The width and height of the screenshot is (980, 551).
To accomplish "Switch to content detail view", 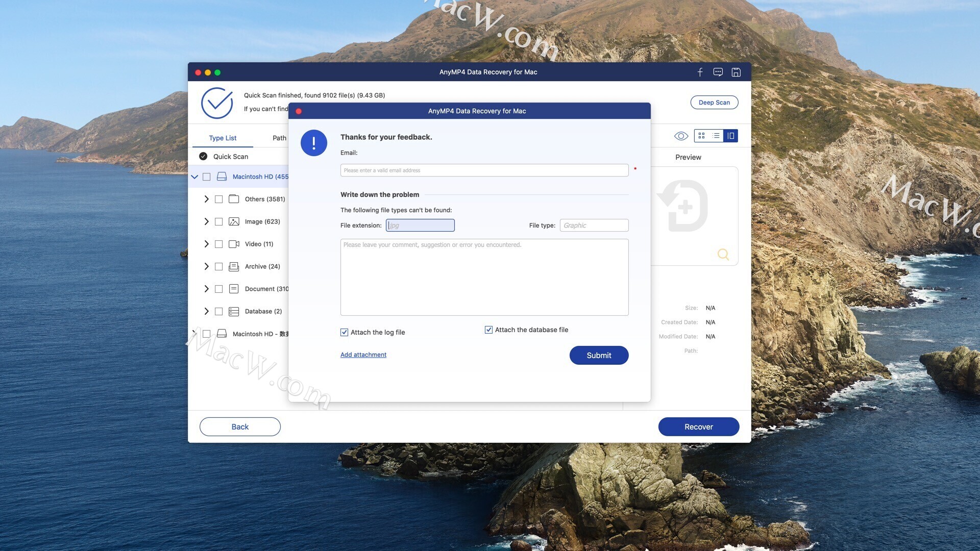I will point(731,136).
